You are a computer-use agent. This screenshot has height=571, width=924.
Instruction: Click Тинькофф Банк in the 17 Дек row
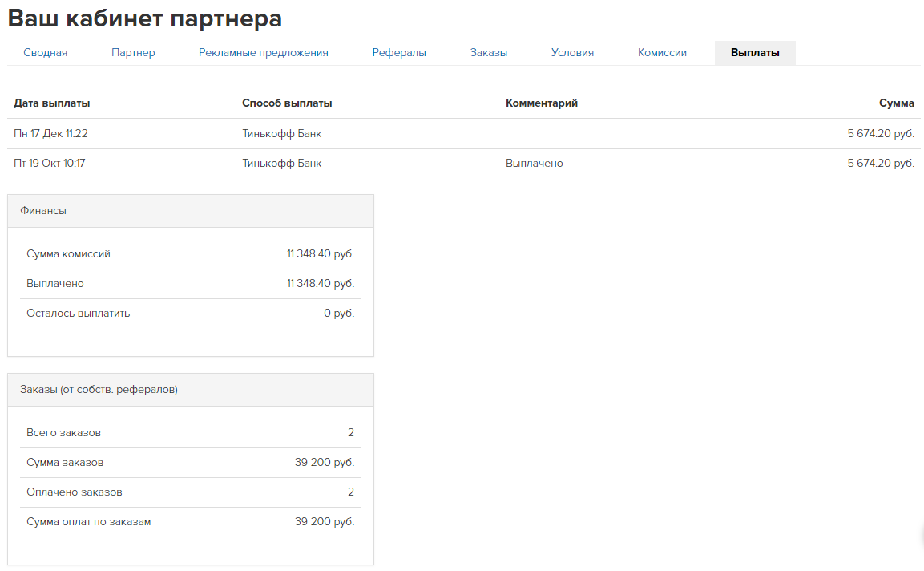click(281, 133)
